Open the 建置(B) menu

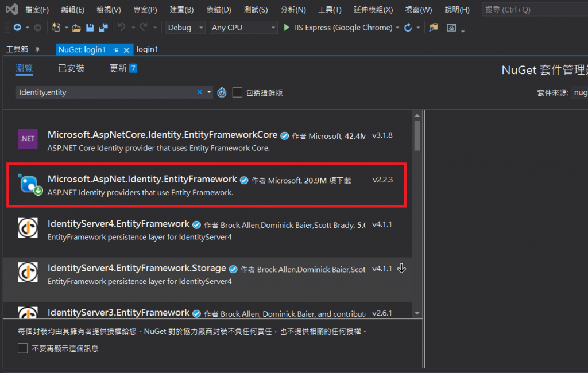(181, 10)
